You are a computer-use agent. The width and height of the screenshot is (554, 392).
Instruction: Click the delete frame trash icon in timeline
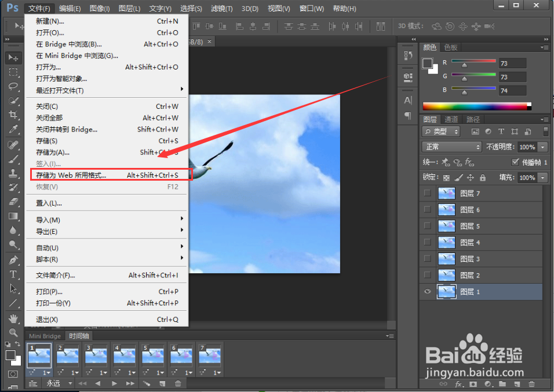(x=178, y=383)
